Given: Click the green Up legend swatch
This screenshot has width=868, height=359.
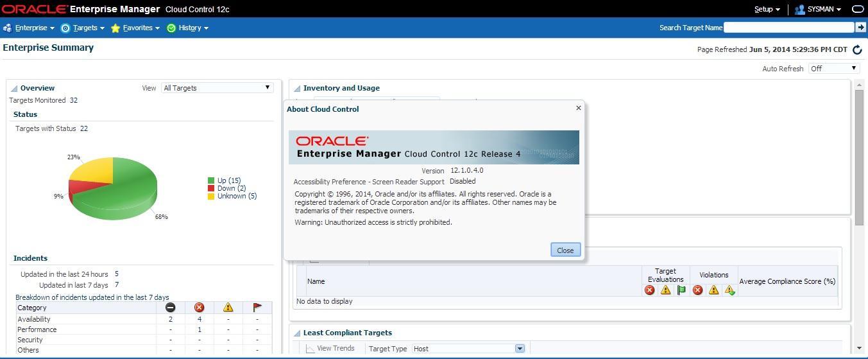Looking at the screenshot, I should coord(211,181).
